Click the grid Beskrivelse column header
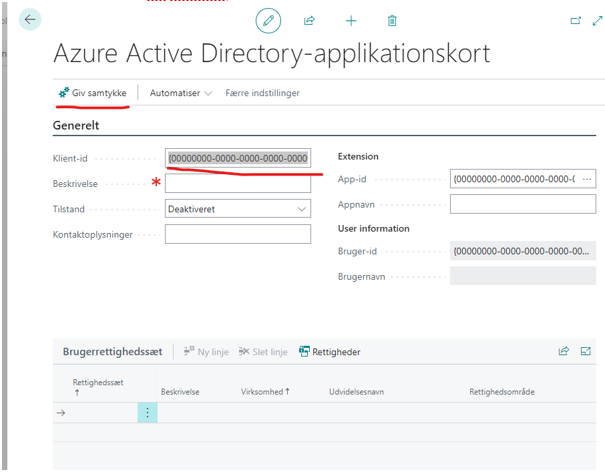Image resolution: width=605 pixels, height=475 pixels. pyautogui.click(x=180, y=392)
